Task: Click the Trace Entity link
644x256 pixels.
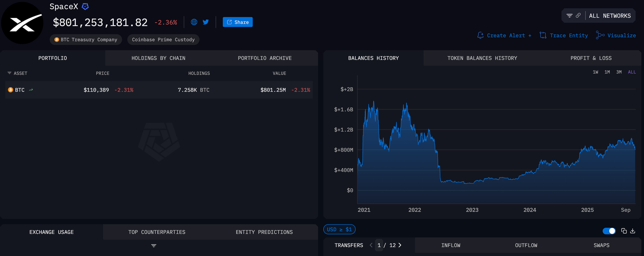Action: (x=569, y=35)
